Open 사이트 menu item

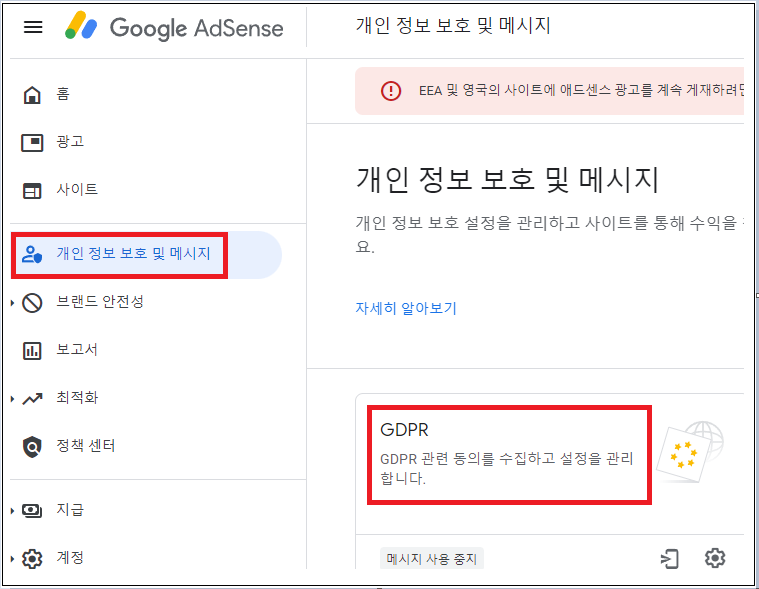coord(77,190)
